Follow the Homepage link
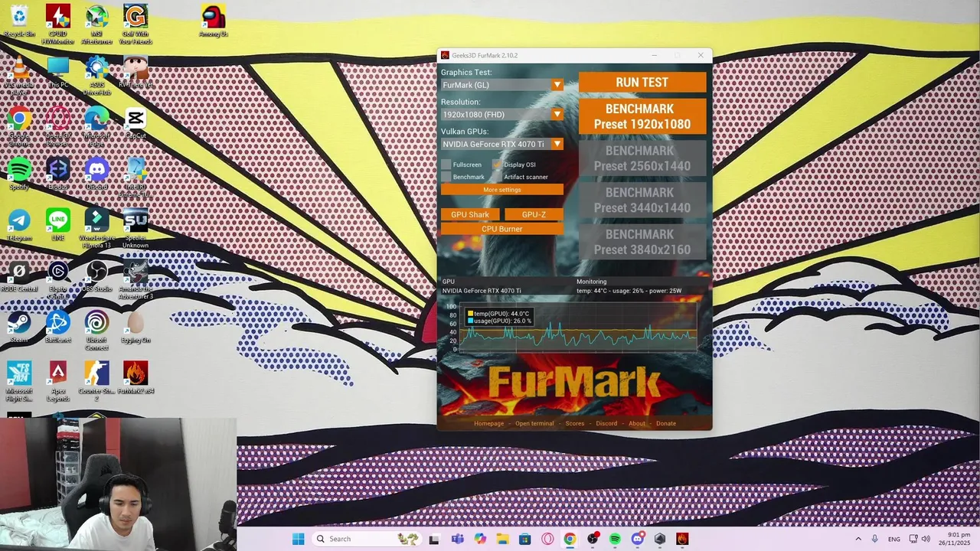 pos(488,423)
